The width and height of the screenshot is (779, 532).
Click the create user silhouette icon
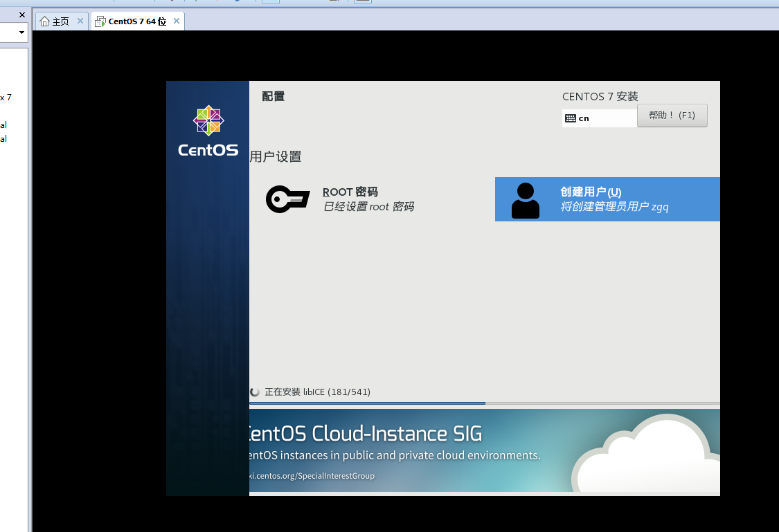(x=525, y=201)
